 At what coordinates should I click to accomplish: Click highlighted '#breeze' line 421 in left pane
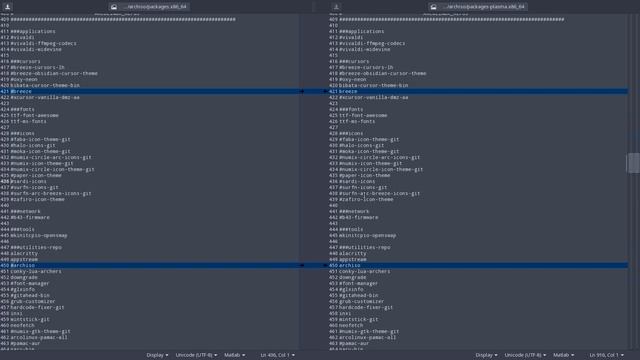tap(149, 91)
